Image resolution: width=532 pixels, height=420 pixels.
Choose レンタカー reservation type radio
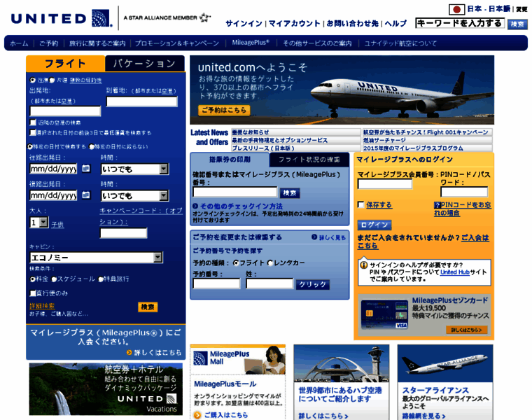point(270,263)
